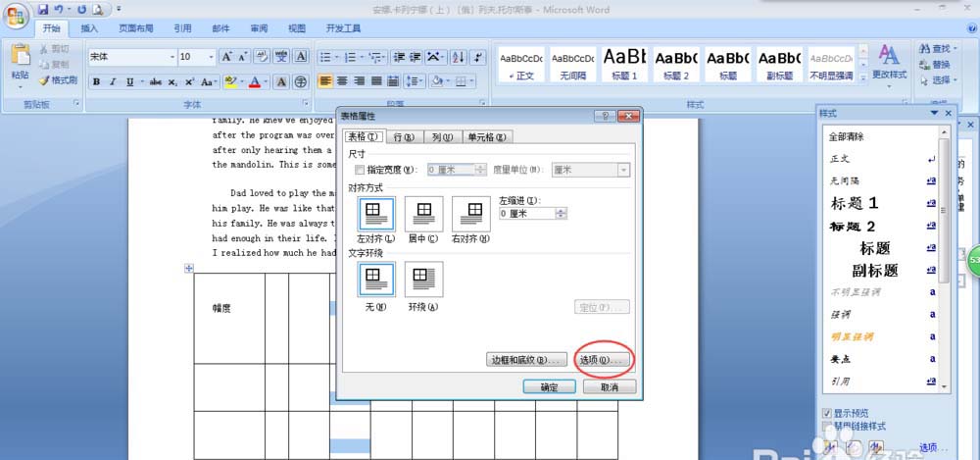Expand the font color dropdown arrow
980x460 pixels.
pyautogui.click(x=267, y=82)
